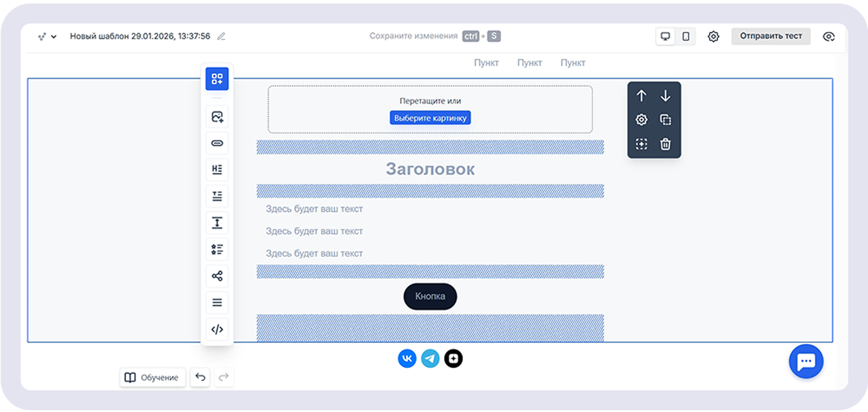
Task: Insert a spacer block
Action: click(x=217, y=222)
